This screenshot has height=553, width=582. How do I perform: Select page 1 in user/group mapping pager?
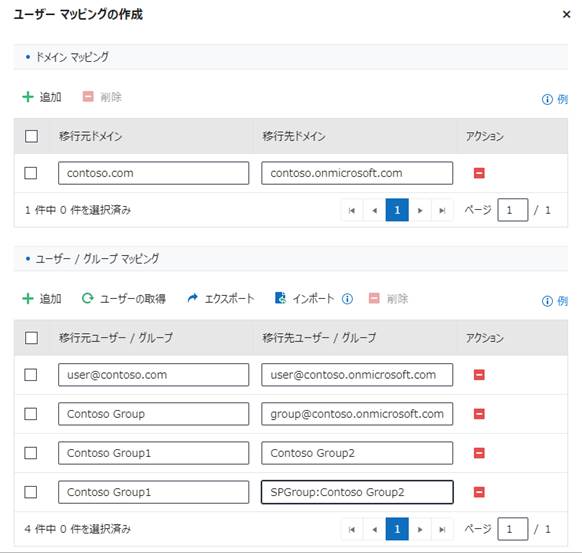coord(397,529)
